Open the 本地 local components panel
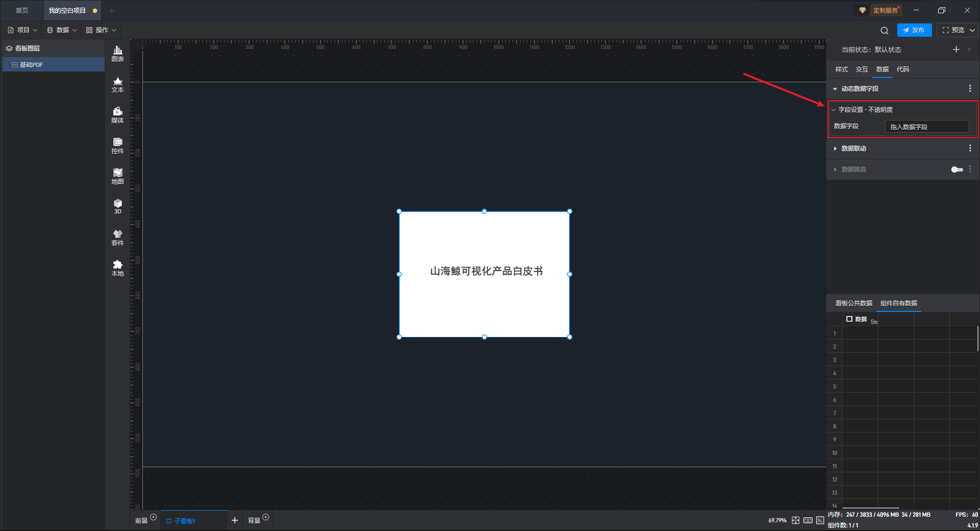The image size is (980, 531). pos(117,268)
